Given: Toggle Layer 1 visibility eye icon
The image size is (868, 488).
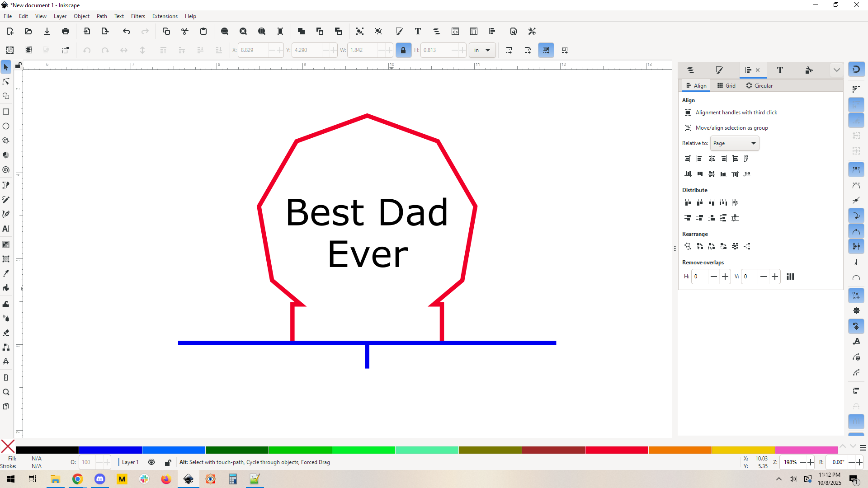Looking at the screenshot, I should tap(151, 462).
